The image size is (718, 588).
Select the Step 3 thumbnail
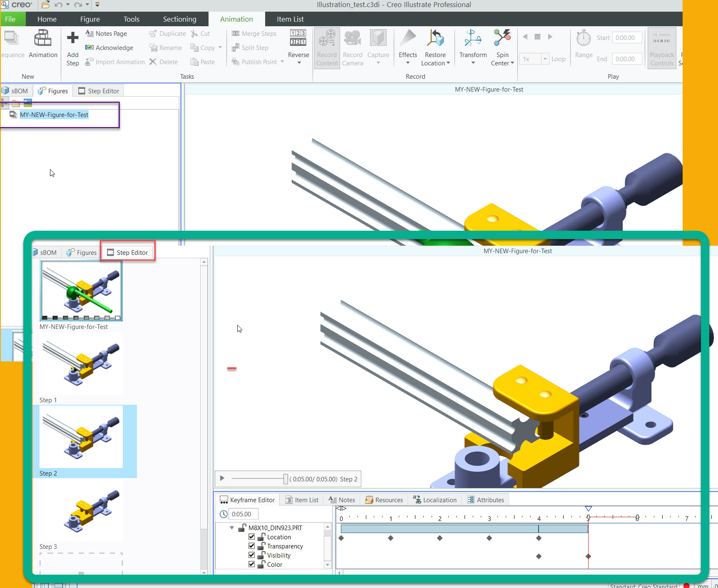[81, 510]
